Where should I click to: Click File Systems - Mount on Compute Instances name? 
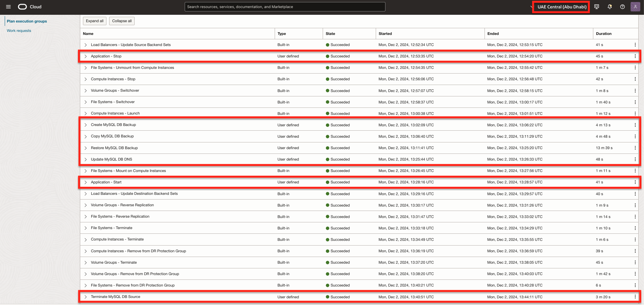point(128,171)
